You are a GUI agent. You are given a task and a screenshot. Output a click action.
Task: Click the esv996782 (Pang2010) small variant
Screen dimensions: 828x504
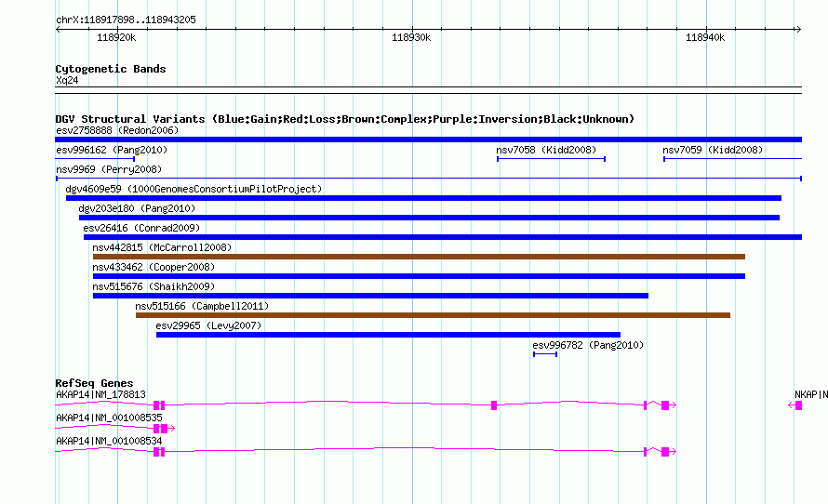tap(545, 354)
